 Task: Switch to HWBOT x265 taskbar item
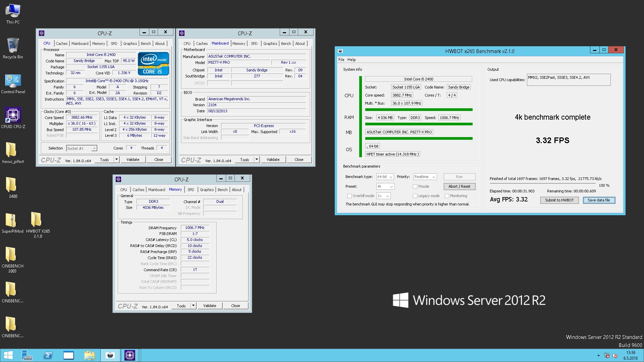tap(110, 355)
